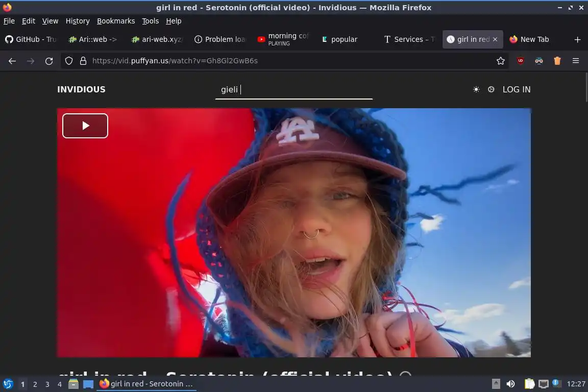
Task: View site security padlock info
Action: [x=83, y=61]
